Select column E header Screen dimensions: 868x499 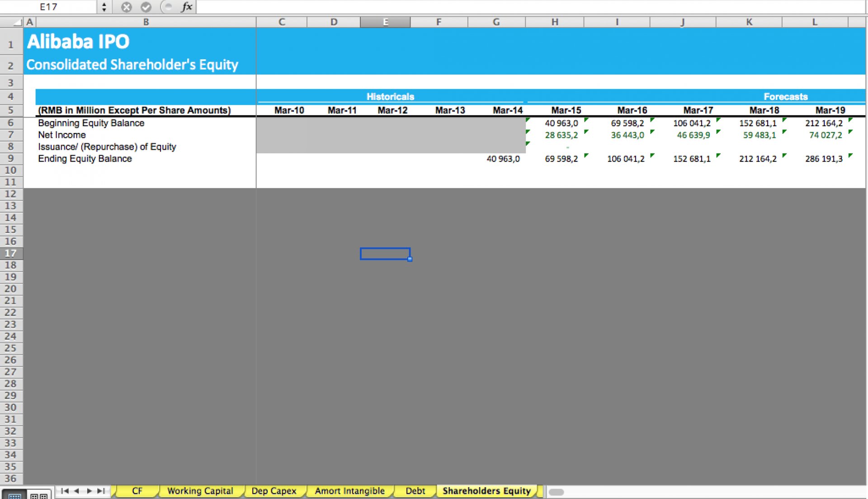tap(385, 22)
